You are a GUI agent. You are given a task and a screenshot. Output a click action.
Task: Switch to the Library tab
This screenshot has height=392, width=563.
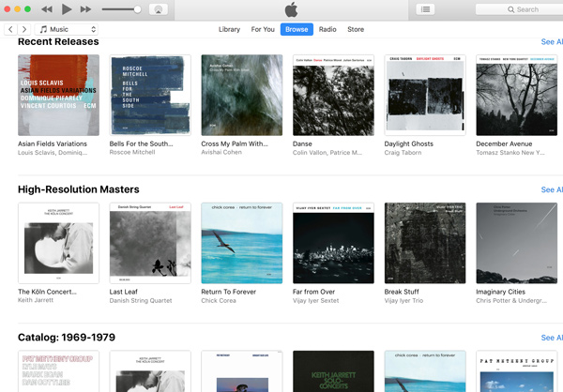pyautogui.click(x=230, y=29)
